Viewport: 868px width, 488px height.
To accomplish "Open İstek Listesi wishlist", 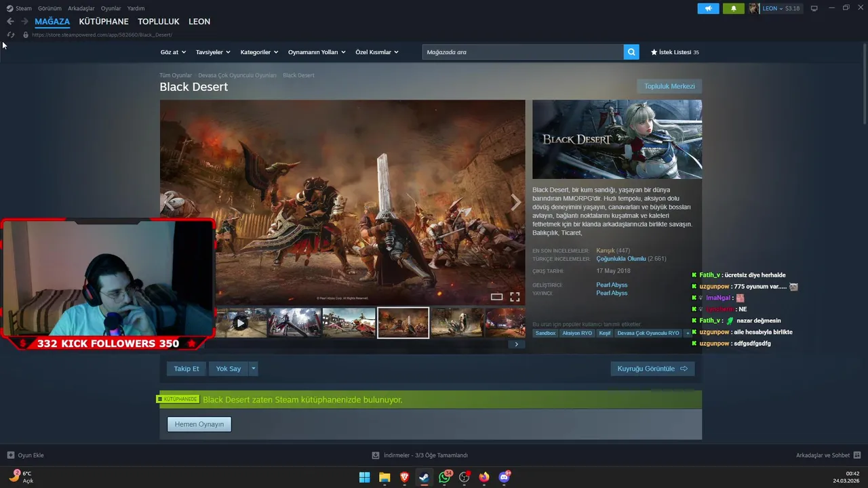I will pyautogui.click(x=675, y=52).
